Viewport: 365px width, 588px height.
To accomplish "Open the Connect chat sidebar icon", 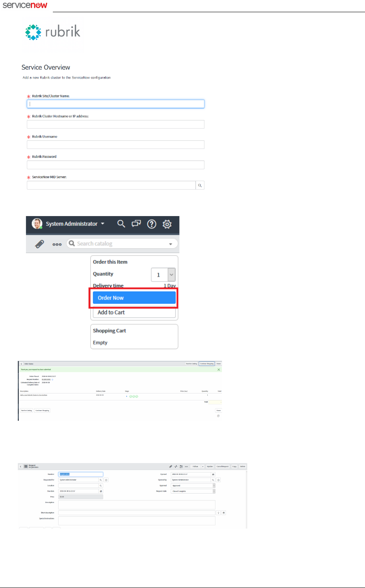I will [136, 223].
